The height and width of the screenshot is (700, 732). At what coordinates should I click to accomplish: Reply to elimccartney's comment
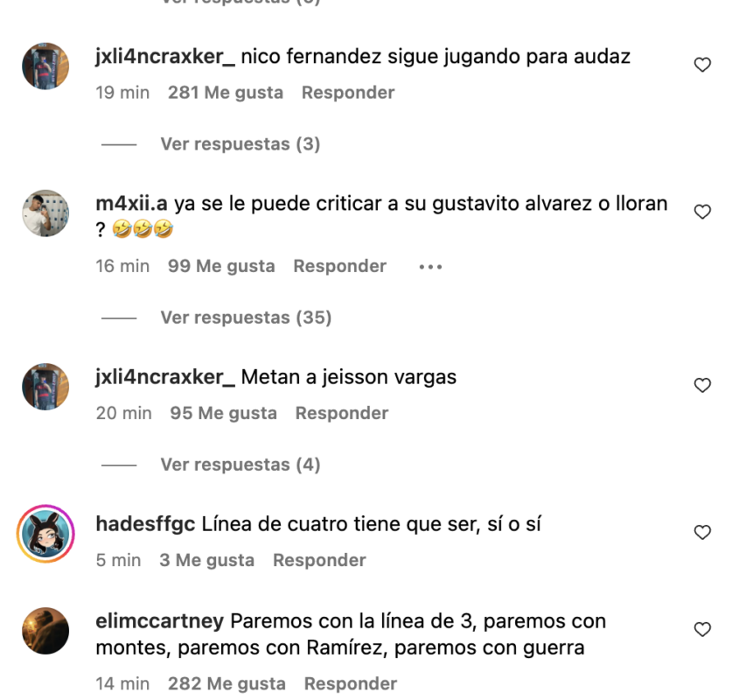pos(351,683)
